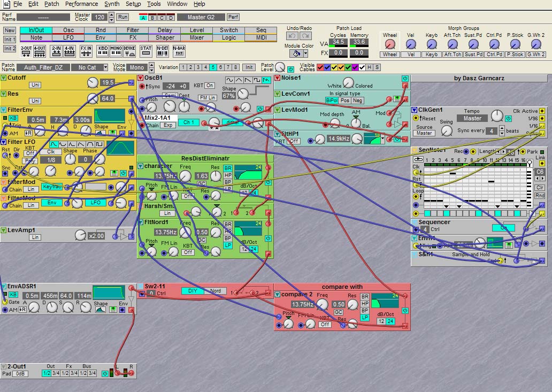Click the Undo arrow icon
The width and height of the screenshot is (552, 392).
tap(292, 35)
